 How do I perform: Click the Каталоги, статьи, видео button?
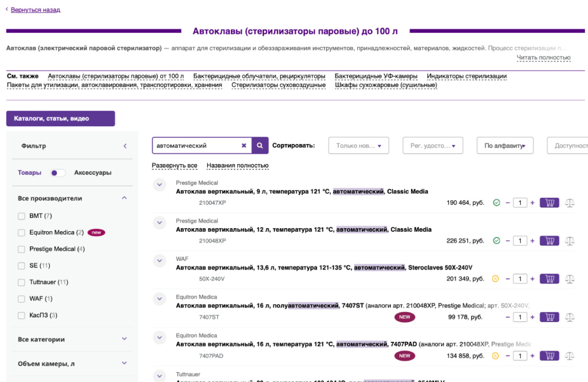click(x=61, y=118)
